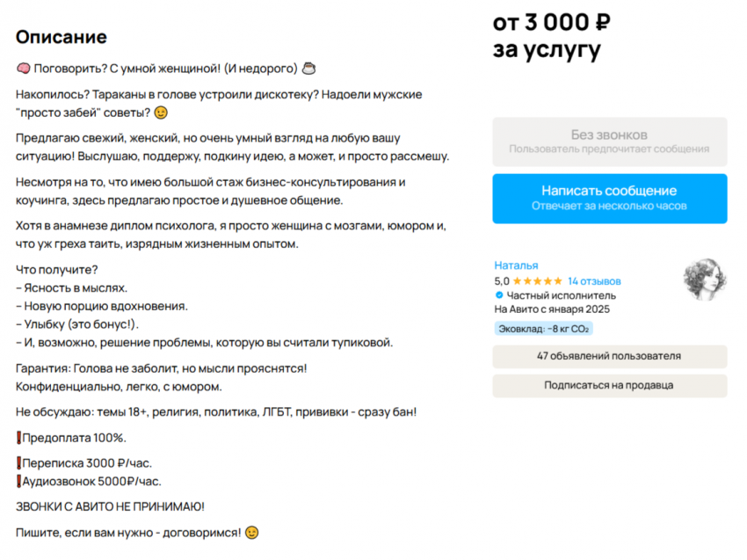Click the tea cup emoji in first line
This screenshot has height=560, width=747.
click(308, 67)
